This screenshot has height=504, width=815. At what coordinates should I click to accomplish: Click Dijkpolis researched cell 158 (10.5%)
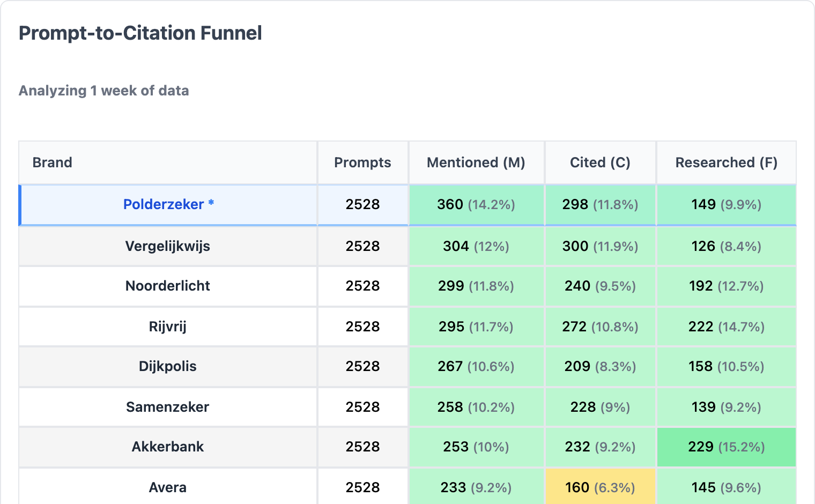pyautogui.click(x=727, y=366)
